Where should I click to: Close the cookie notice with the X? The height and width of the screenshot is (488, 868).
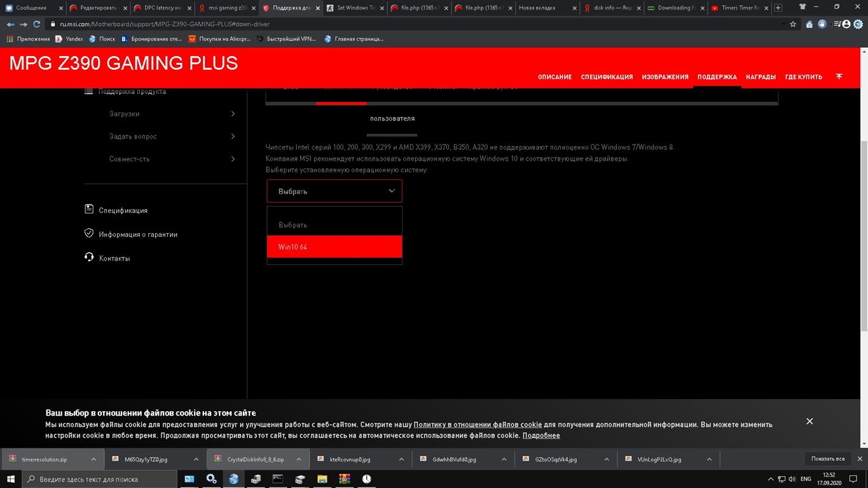coord(809,421)
